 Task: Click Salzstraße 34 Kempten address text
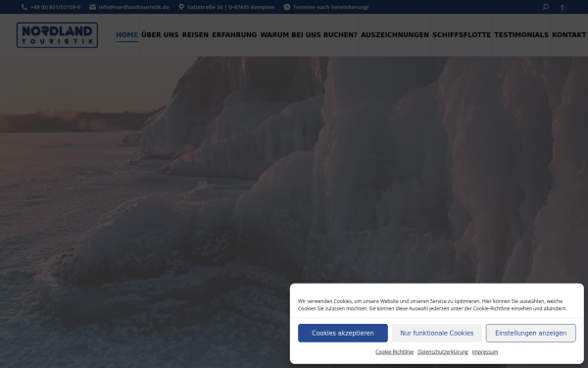(x=231, y=7)
